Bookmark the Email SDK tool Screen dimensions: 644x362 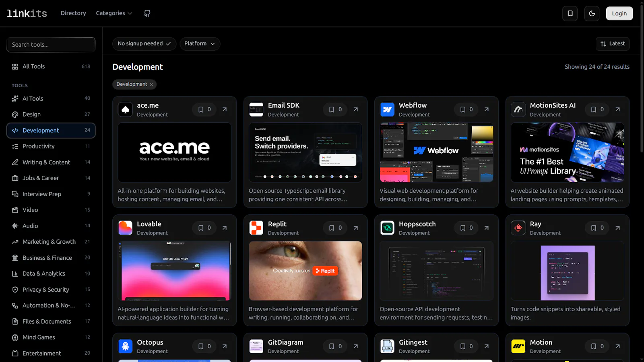pyautogui.click(x=335, y=109)
